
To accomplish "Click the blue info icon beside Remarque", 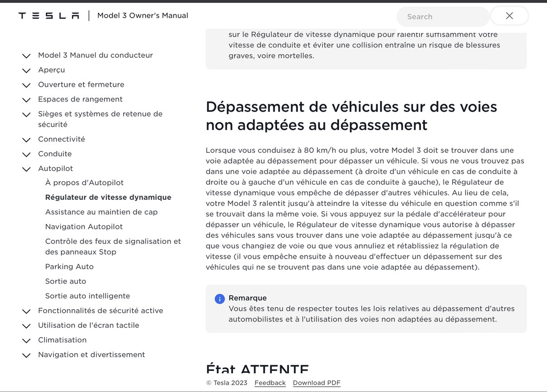I will pos(219,299).
